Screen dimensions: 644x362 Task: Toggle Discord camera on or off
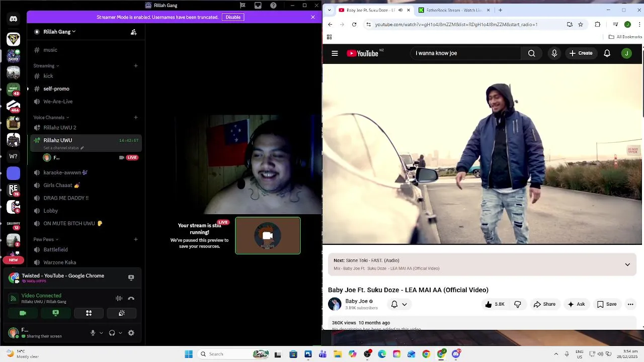pos(23,313)
